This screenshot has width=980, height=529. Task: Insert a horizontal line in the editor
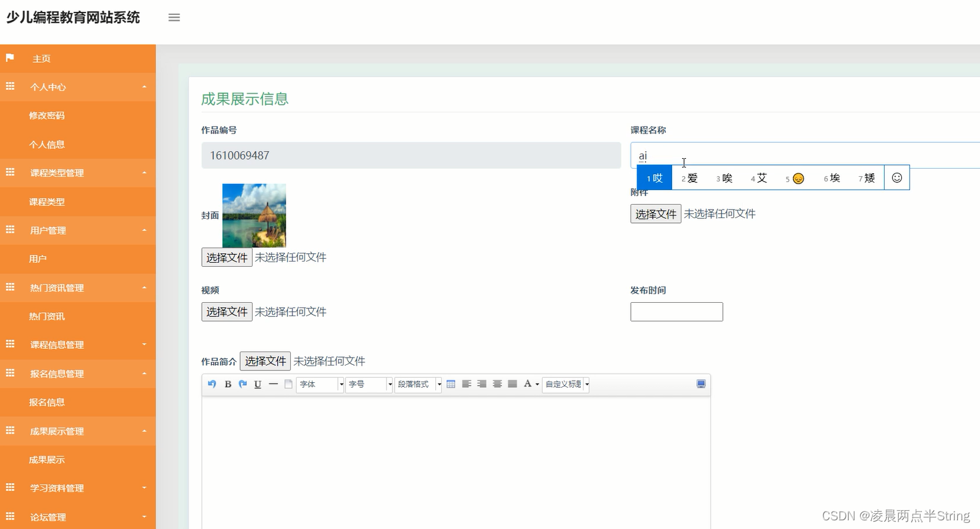[x=273, y=384]
